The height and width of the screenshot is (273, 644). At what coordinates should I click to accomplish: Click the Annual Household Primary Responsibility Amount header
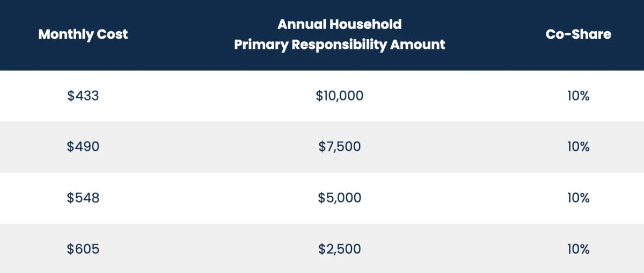pyautogui.click(x=340, y=34)
